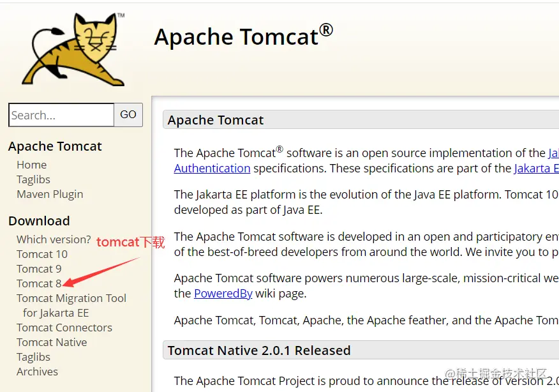Go to the Maven Plugin page

point(50,194)
